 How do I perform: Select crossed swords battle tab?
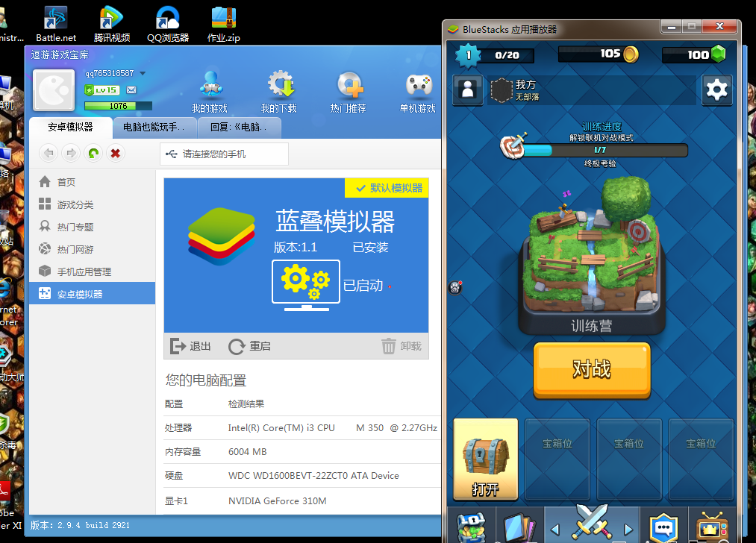592,523
